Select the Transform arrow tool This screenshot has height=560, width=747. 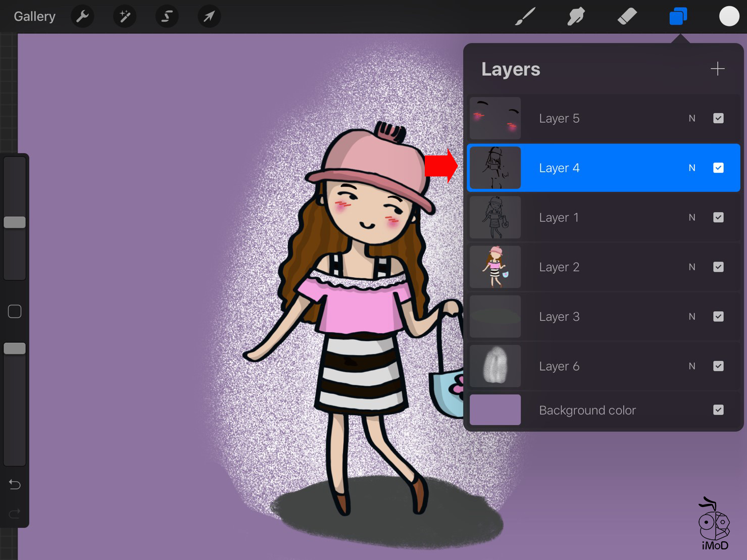click(209, 17)
